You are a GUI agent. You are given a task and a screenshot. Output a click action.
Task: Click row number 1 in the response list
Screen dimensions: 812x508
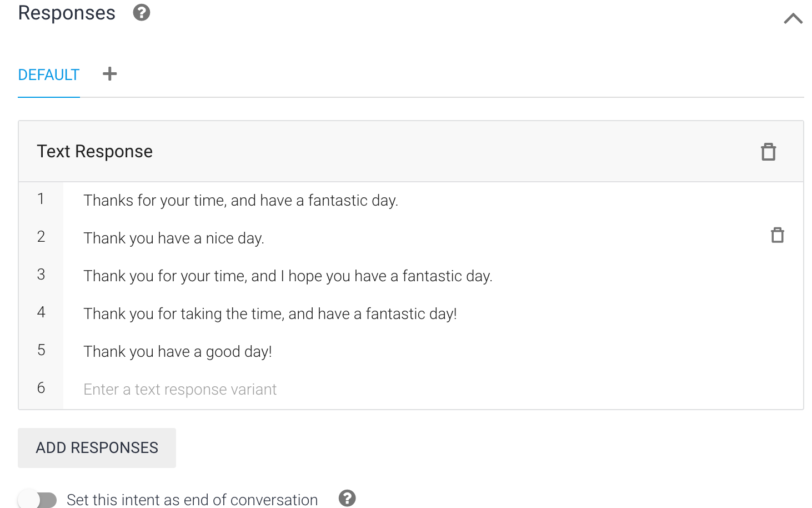[x=41, y=199]
